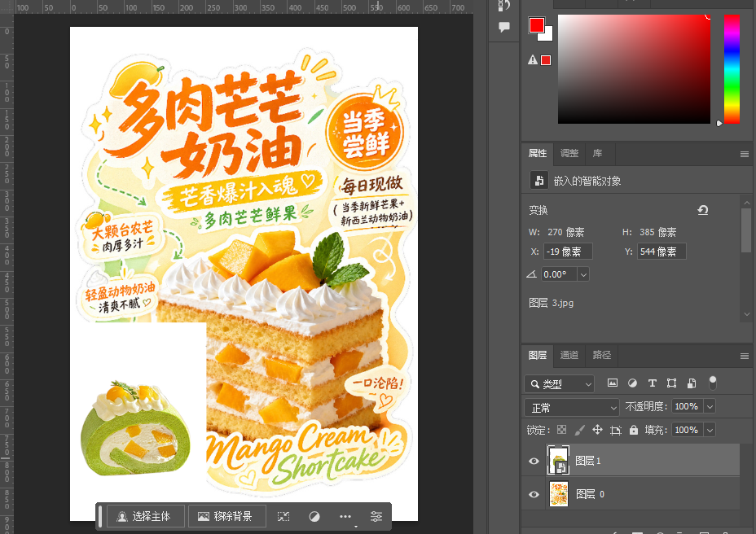Switch to the 通道 tab
756x534 pixels.
[x=569, y=355]
